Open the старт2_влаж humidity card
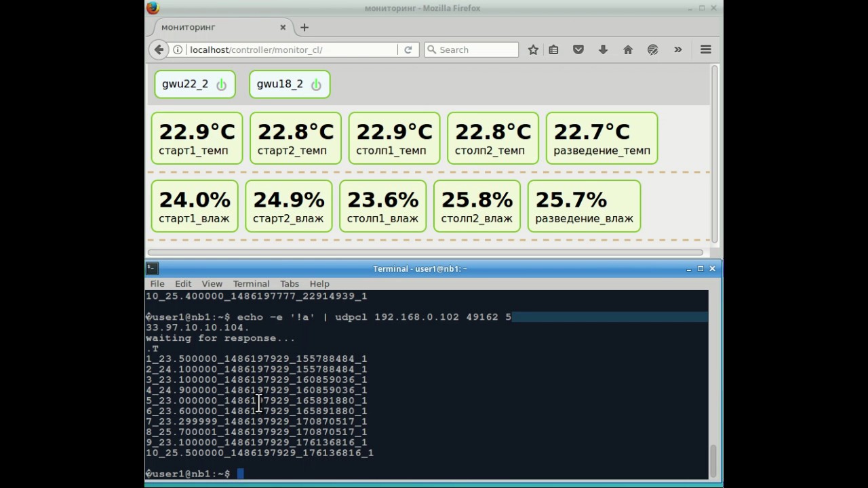The height and width of the screenshot is (488, 868). [x=289, y=206]
